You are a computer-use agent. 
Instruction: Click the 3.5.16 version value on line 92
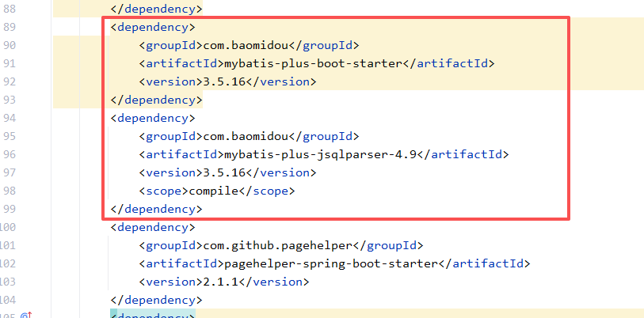point(224,81)
